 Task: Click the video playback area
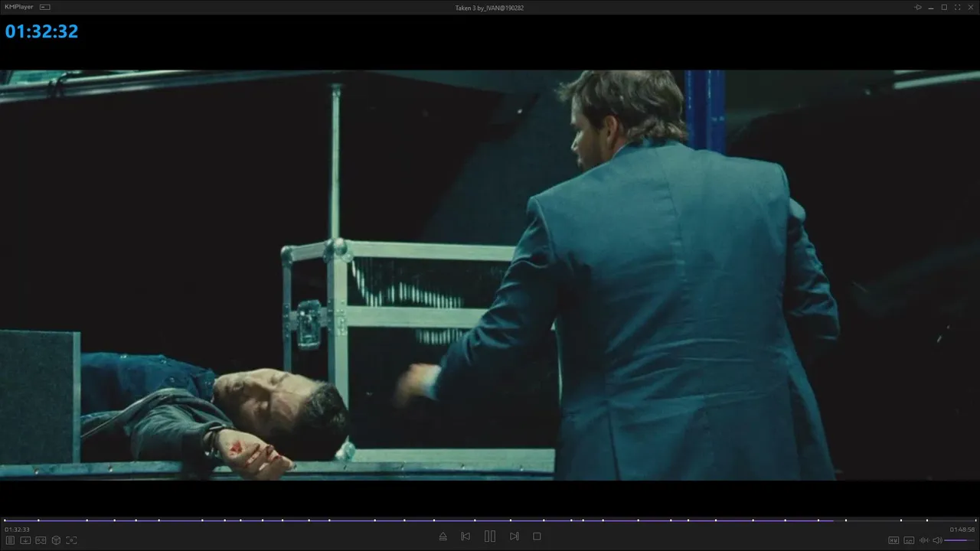[490, 275]
